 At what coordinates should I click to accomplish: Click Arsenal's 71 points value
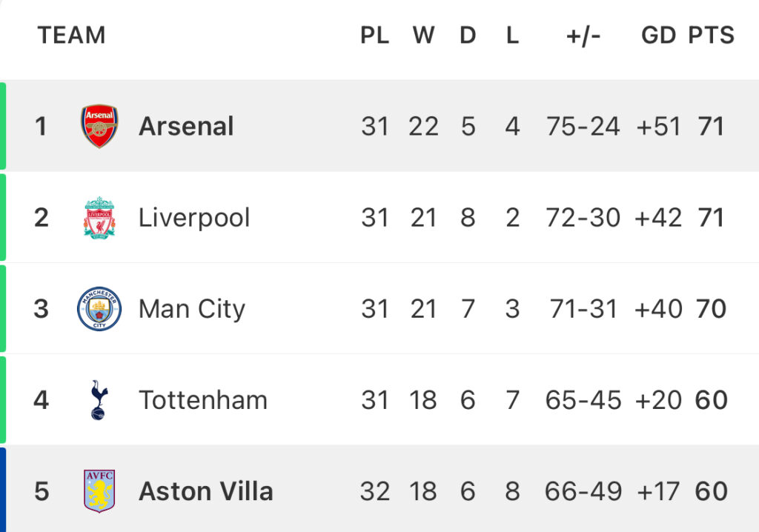711,127
